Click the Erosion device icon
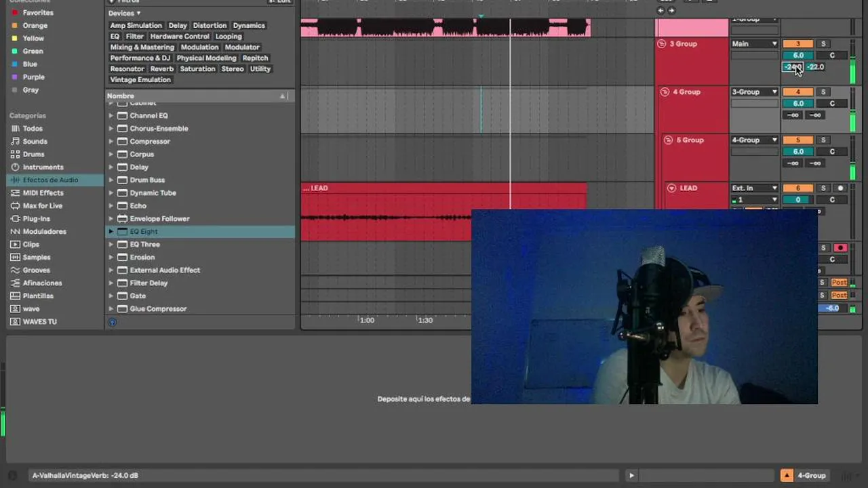The height and width of the screenshot is (488, 868). [122, 258]
